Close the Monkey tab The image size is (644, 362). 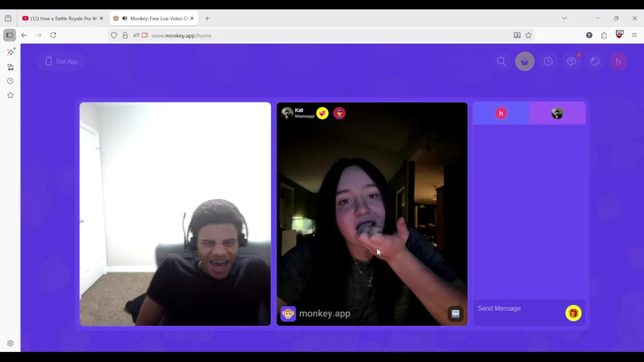(192, 19)
